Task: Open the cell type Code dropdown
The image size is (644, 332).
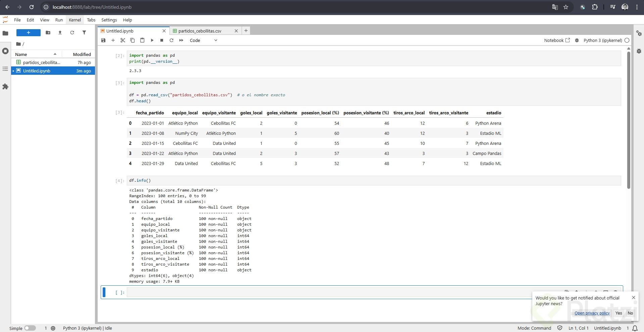Action: (203, 40)
